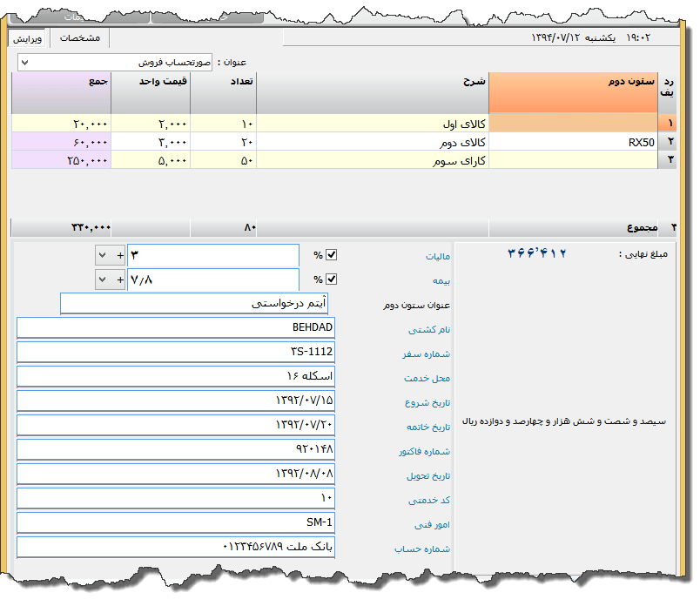The height and width of the screenshot is (606, 700).
Task: Switch to the ویرایش tab
Action: tap(28, 38)
